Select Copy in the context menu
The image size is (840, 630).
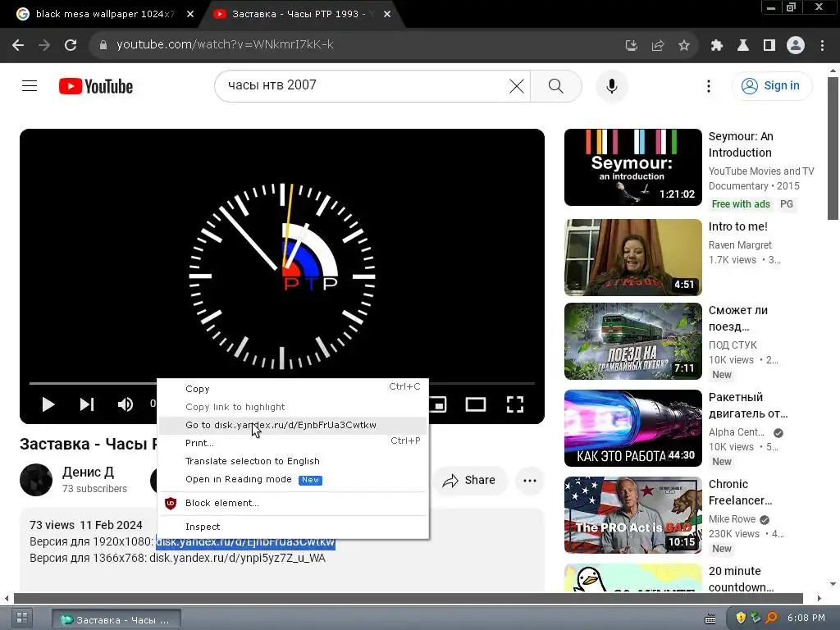click(x=293, y=389)
